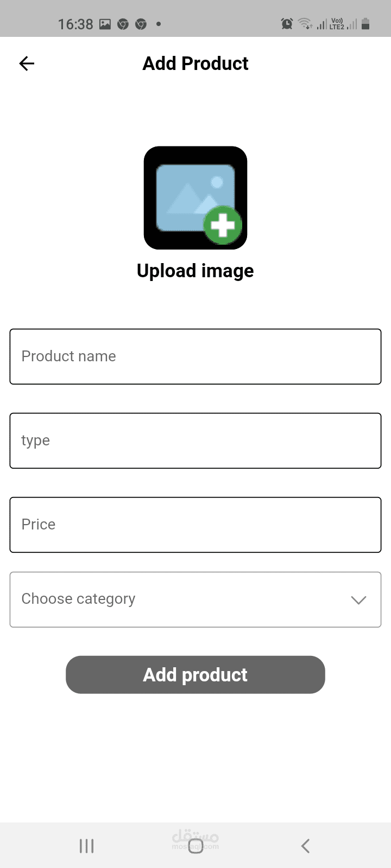Screen dimensions: 391x868
Task: Tap the alarm clock status icon
Action: click(x=287, y=24)
